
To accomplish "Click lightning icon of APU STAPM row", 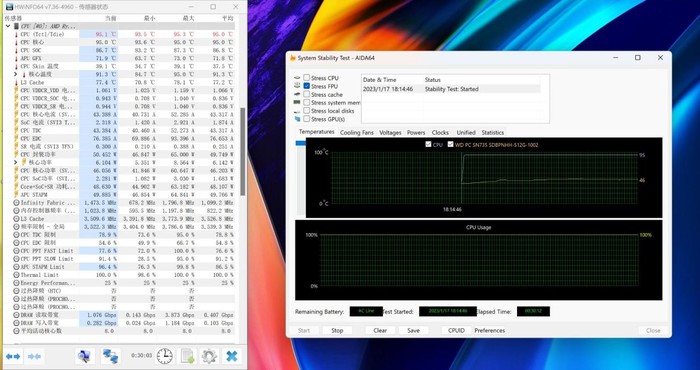I will 17,195.
